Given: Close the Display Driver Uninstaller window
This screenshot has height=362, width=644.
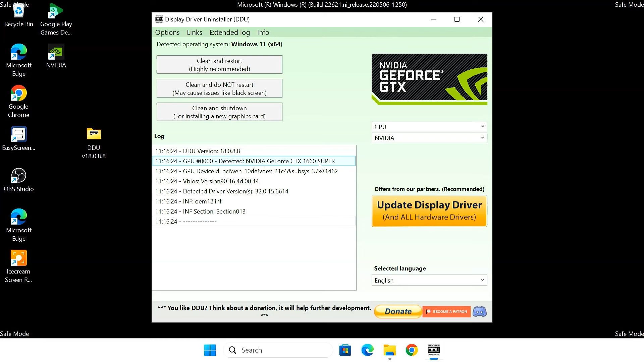Looking at the screenshot, I should coord(481,19).
